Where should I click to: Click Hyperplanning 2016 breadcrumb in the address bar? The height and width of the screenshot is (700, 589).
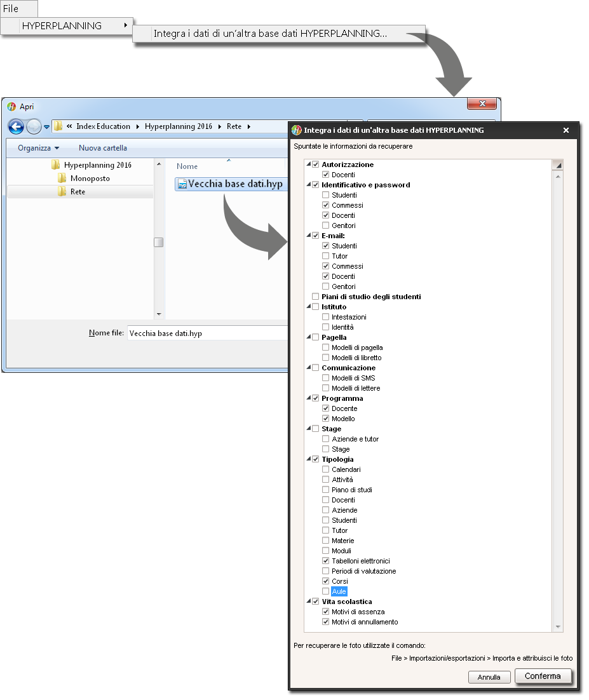click(x=178, y=127)
